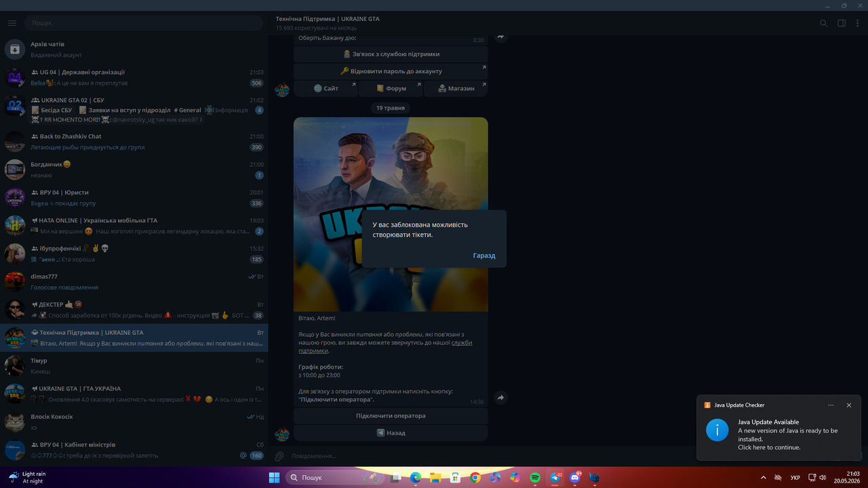868x488 pixels.
Task: Open ВРУ 04 | Юристи group
Action: [134, 197]
